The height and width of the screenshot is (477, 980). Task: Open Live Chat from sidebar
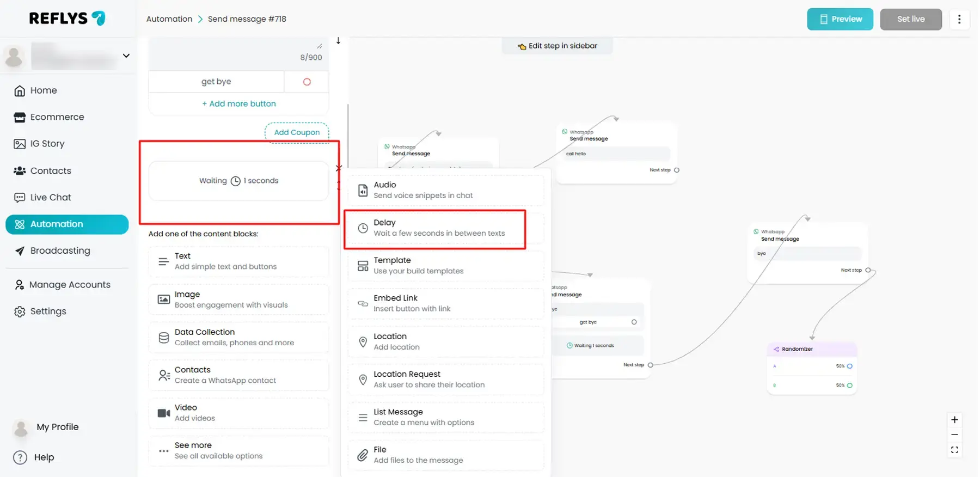pyautogui.click(x=51, y=197)
